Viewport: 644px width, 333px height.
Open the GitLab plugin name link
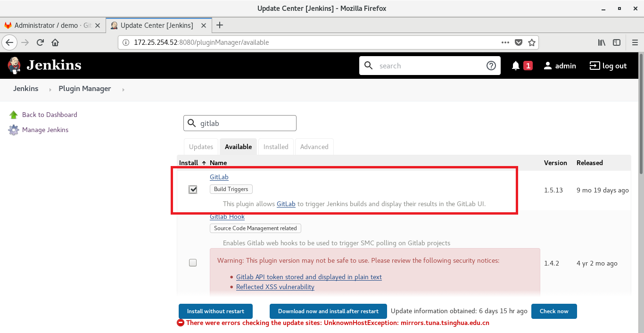tap(219, 177)
